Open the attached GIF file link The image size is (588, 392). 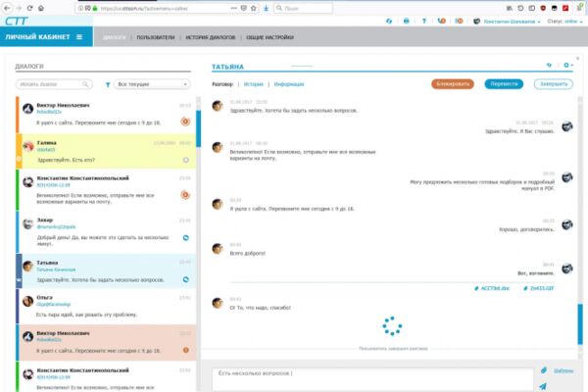(539, 288)
